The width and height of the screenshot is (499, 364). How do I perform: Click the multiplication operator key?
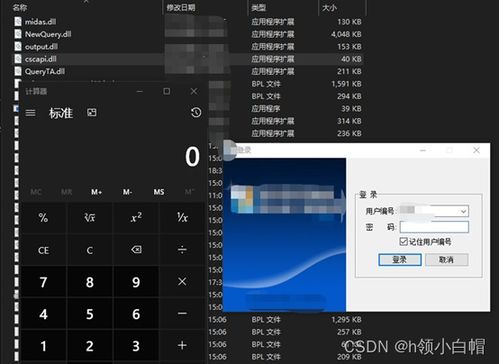tap(182, 282)
